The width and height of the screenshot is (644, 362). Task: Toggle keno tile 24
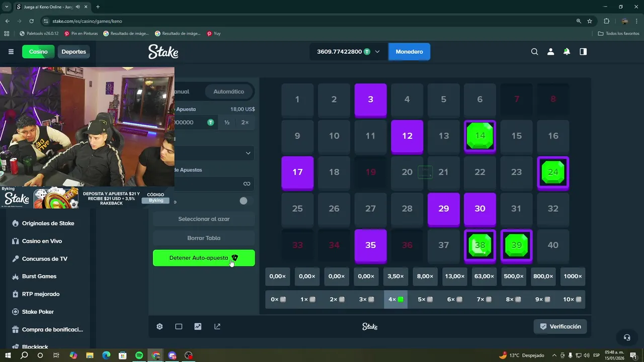click(553, 172)
